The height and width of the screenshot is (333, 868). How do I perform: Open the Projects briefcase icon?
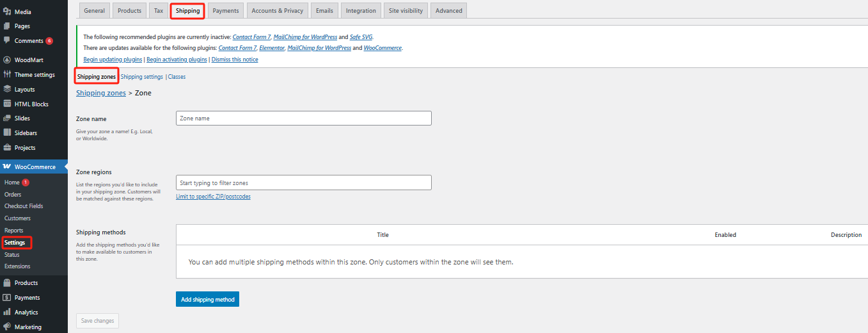7,147
